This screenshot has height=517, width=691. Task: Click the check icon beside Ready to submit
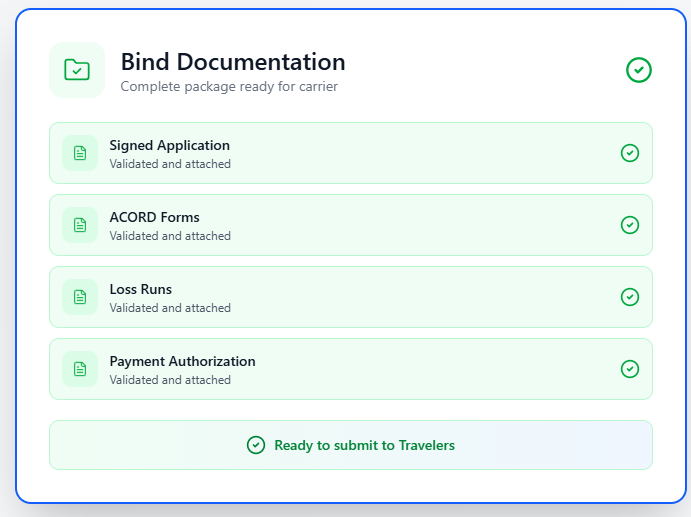[256, 445]
